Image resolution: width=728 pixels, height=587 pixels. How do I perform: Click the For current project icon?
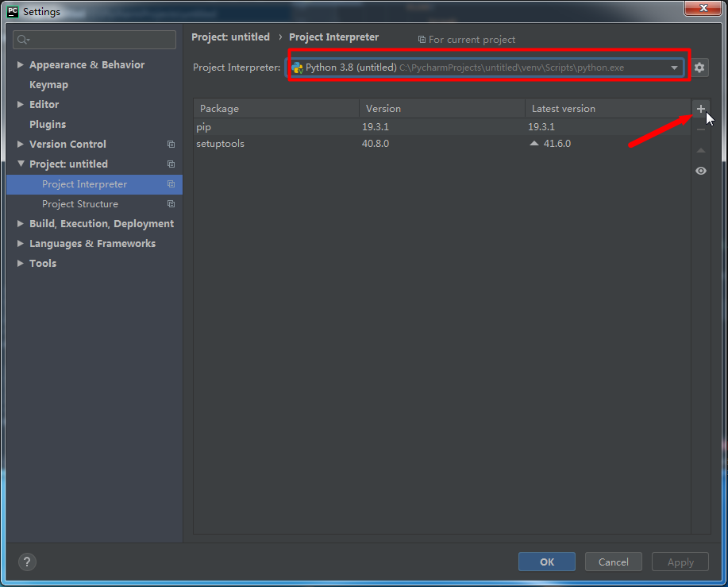pos(422,40)
